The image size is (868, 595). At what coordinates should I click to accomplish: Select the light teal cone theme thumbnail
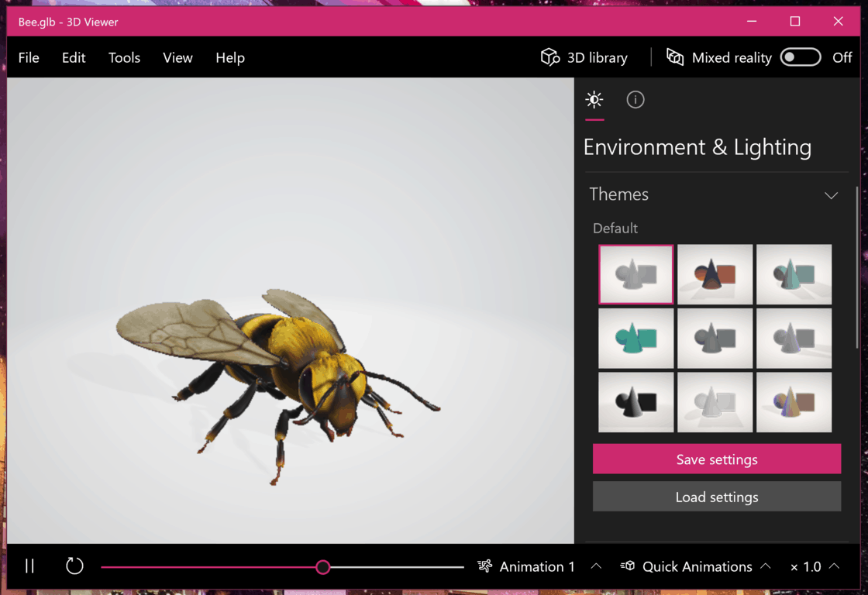[x=794, y=274]
